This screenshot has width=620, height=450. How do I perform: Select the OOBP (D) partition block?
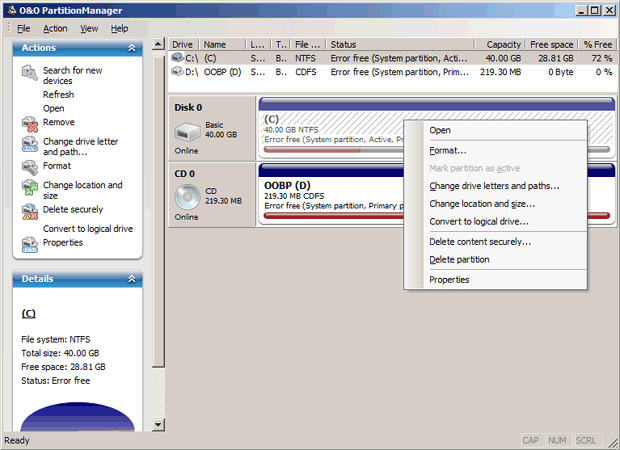[331, 194]
